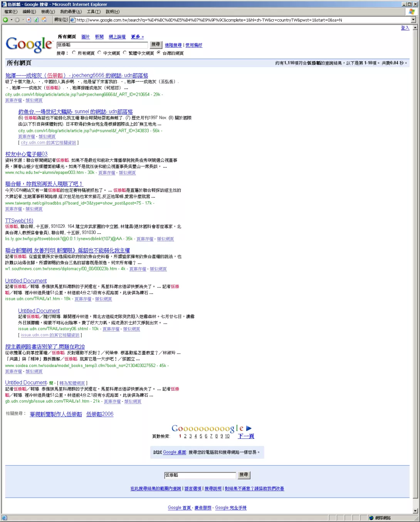Switch to the 圖片 search tab
The width and height of the screenshot is (420, 522).
point(86,37)
